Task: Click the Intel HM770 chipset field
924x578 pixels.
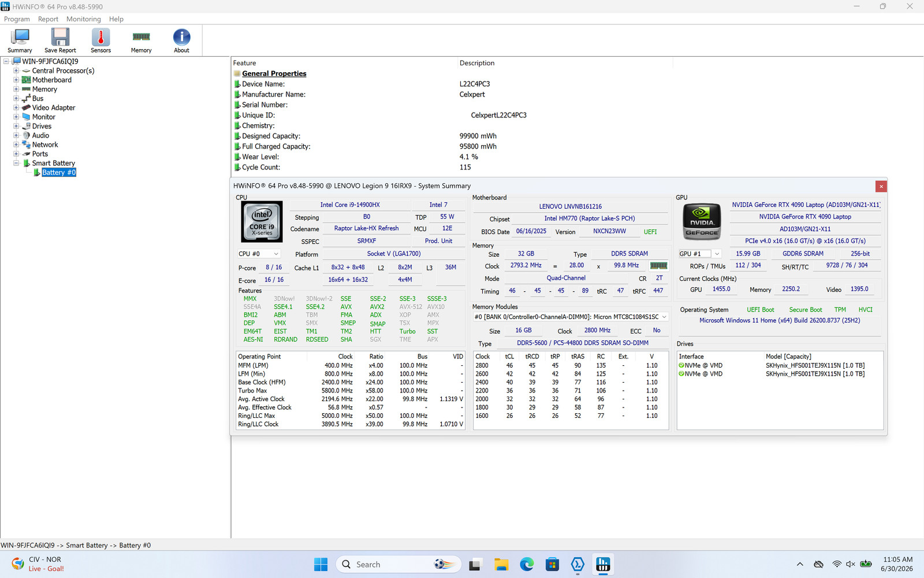Action: 589,218
